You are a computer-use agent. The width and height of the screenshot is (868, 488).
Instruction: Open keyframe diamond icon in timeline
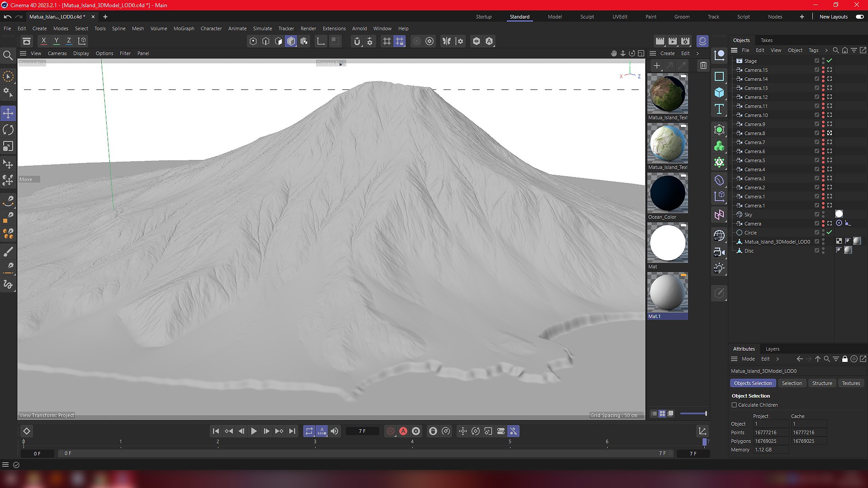coord(27,432)
